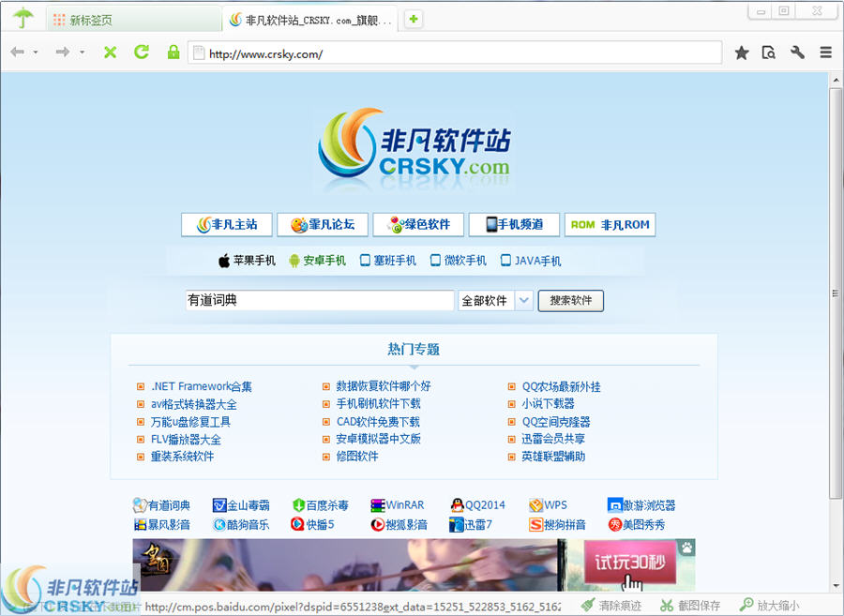The width and height of the screenshot is (844, 616).
Task: Click the 暴风影音 shortcut icon
Action: [140, 524]
